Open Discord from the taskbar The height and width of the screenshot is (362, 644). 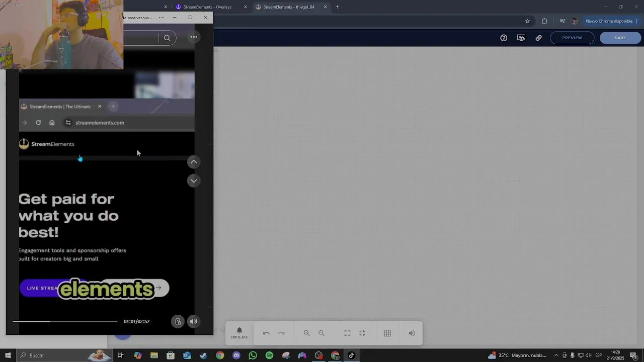click(236, 355)
